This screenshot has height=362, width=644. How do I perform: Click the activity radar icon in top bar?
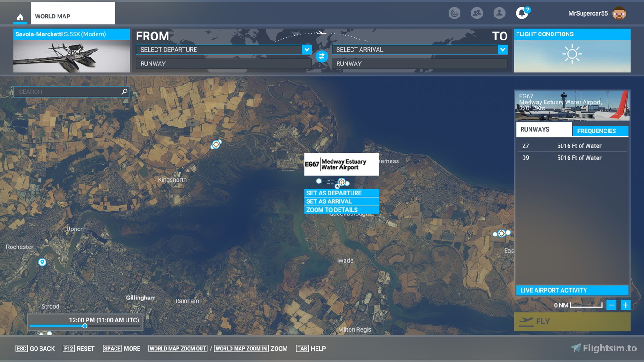(x=454, y=13)
